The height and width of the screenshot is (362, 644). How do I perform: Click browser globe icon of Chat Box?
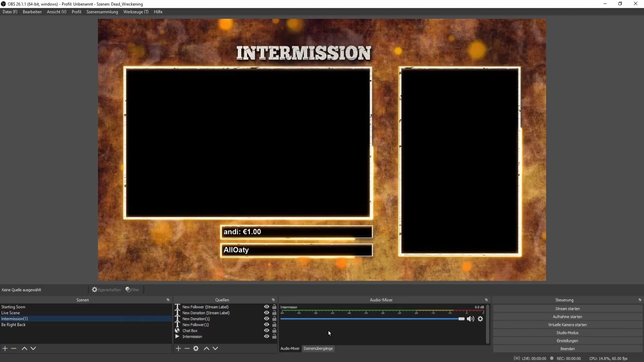coord(177,330)
